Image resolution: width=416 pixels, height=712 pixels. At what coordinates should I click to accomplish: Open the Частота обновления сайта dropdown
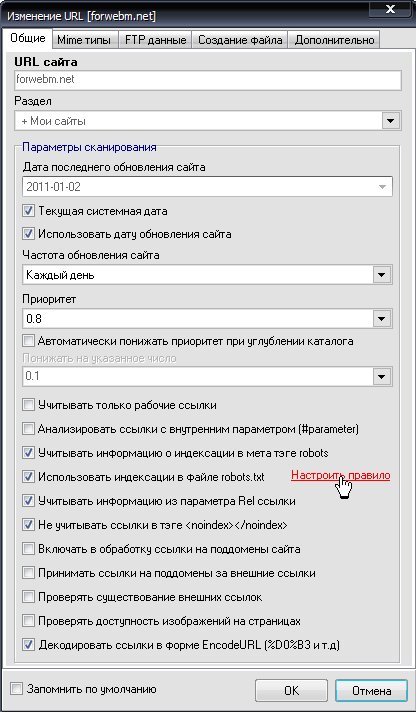381,275
